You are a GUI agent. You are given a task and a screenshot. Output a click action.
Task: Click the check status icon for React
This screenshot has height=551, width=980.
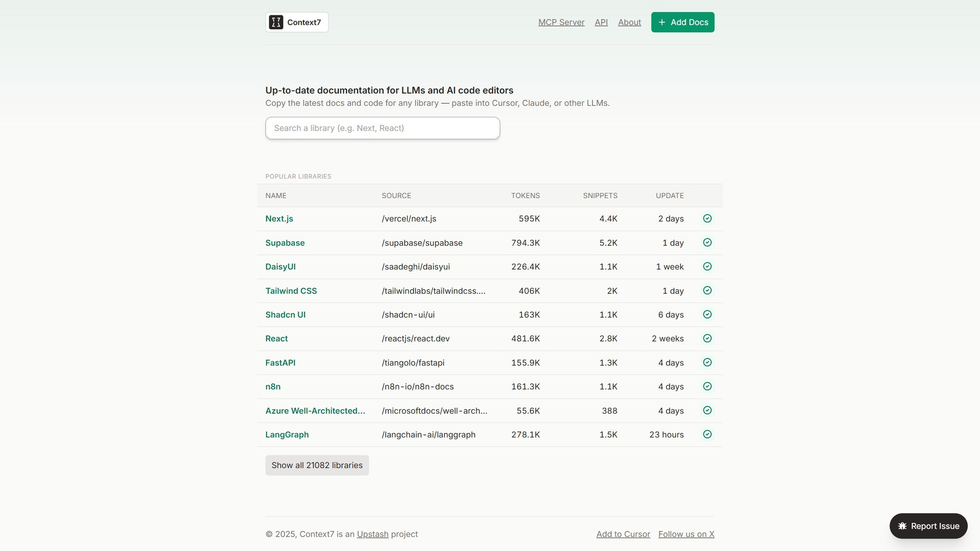coord(707,338)
